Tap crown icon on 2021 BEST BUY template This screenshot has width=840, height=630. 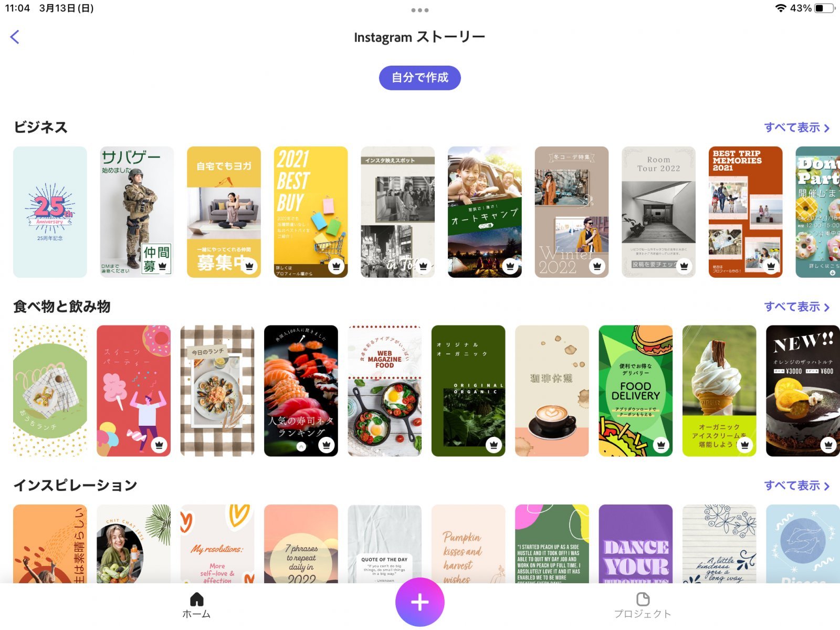pyautogui.click(x=336, y=266)
